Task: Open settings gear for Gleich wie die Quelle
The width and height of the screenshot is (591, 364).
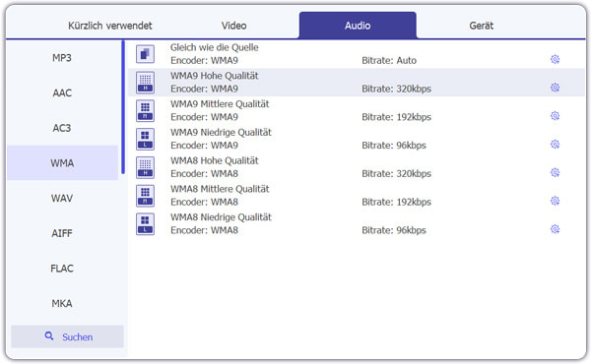Action: click(x=555, y=59)
